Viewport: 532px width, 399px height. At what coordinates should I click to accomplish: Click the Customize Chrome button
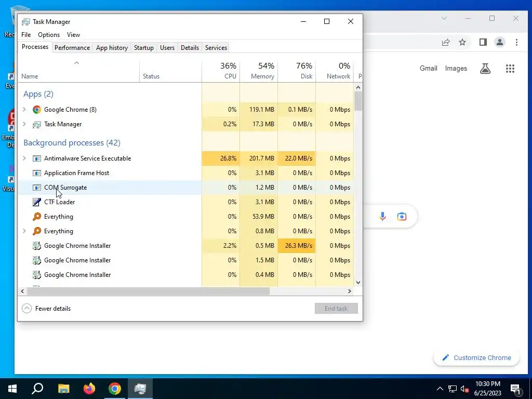[x=476, y=358]
